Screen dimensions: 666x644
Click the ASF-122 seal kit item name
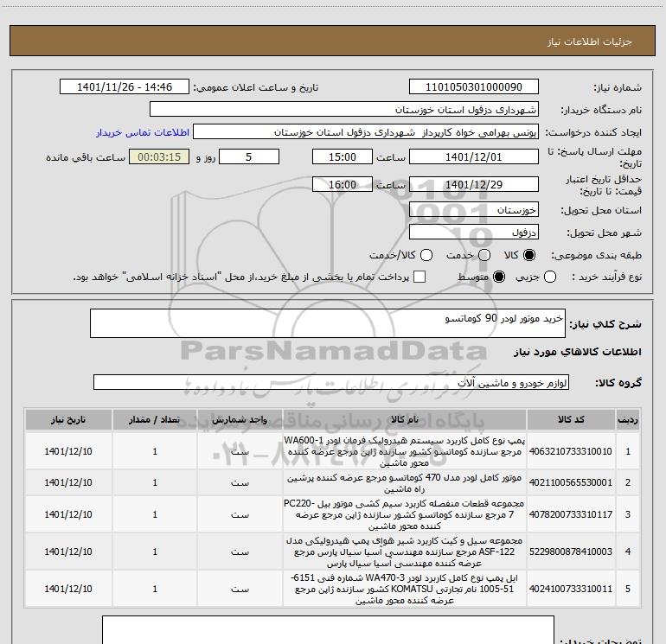coord(405,552)
